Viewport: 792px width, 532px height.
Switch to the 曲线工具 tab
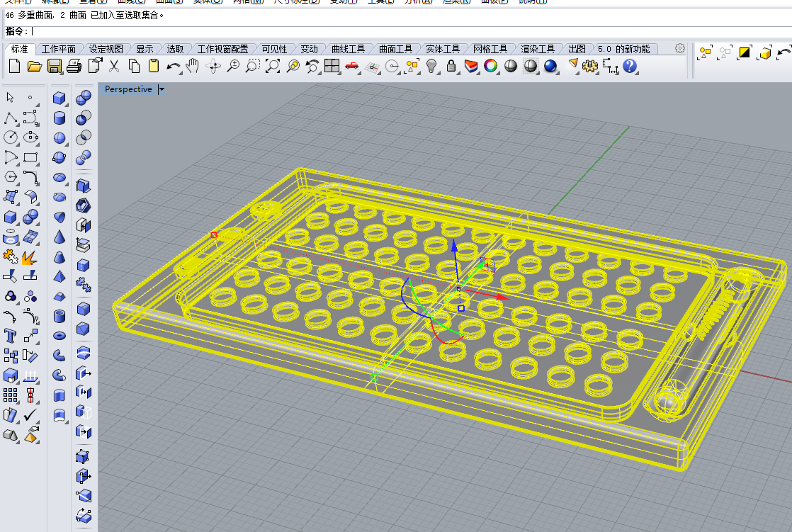(348, 49)
